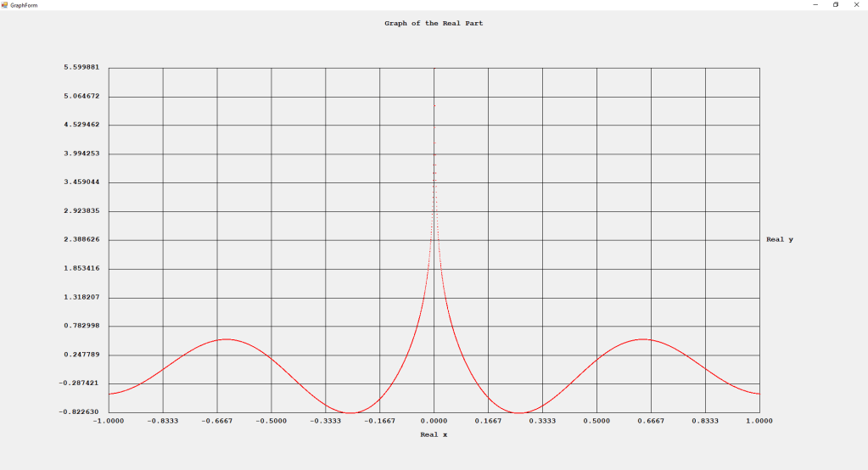Click the GraphForm title bar text
The image size is (868, 470).
(x=24, y=5)
